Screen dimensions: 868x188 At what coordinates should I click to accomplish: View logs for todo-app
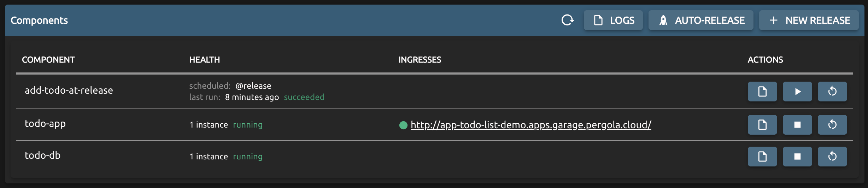[762, 125]
